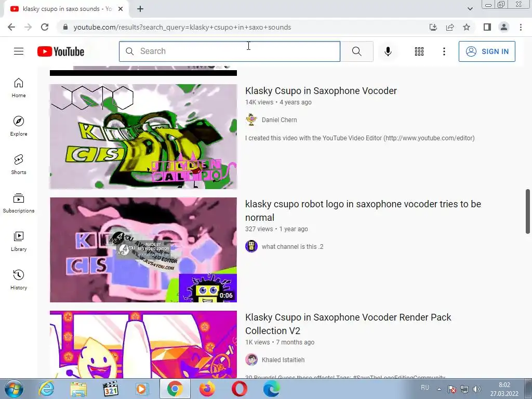Launch Opera from the taskbar
The width and height of the screenshot is (532, 399).
(x=239, y=389)
